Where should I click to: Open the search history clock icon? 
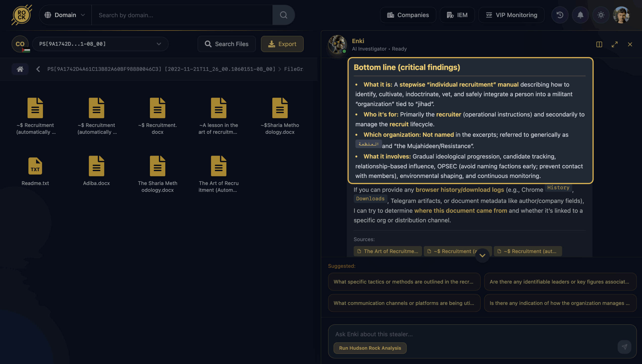click(x=560, y=15)
